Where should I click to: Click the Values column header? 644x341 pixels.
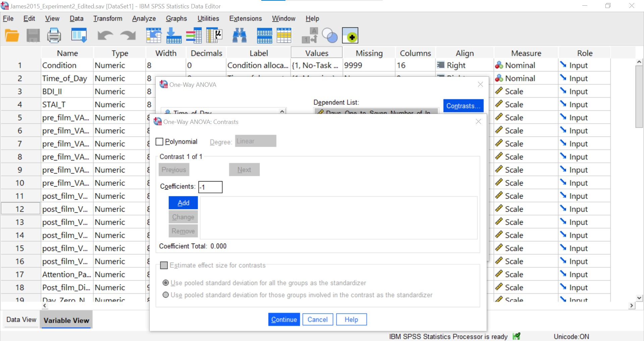317,53
